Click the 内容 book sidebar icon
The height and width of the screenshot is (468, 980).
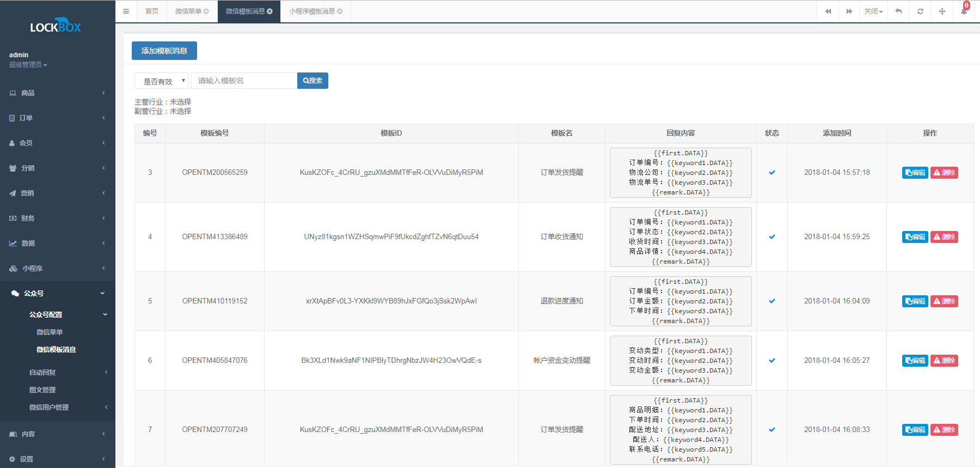tap(13, 434)
